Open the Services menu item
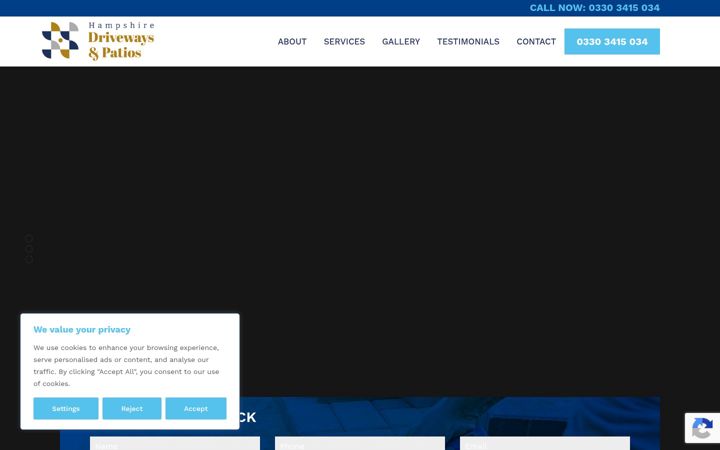Viewport: 720px width, 450px height. point(344,41)
